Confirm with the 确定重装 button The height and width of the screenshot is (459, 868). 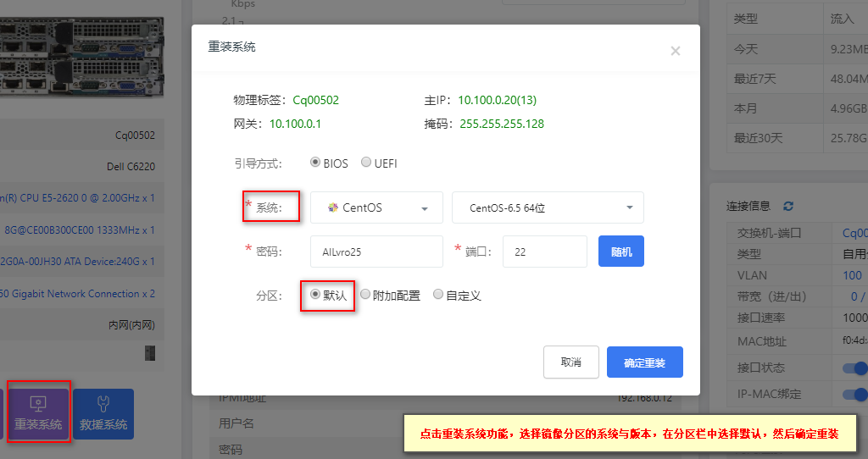(x=644, y=362)
